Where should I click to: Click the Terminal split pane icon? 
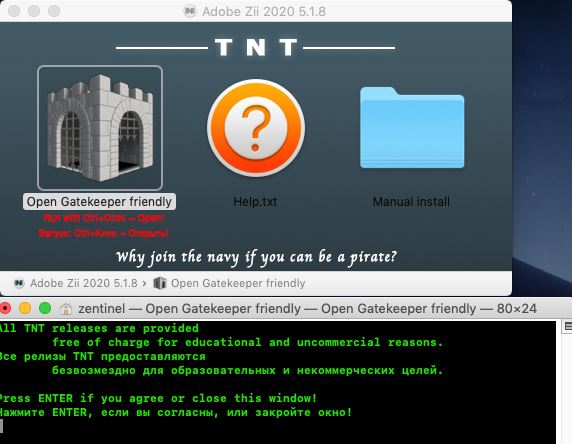[568, 326]
